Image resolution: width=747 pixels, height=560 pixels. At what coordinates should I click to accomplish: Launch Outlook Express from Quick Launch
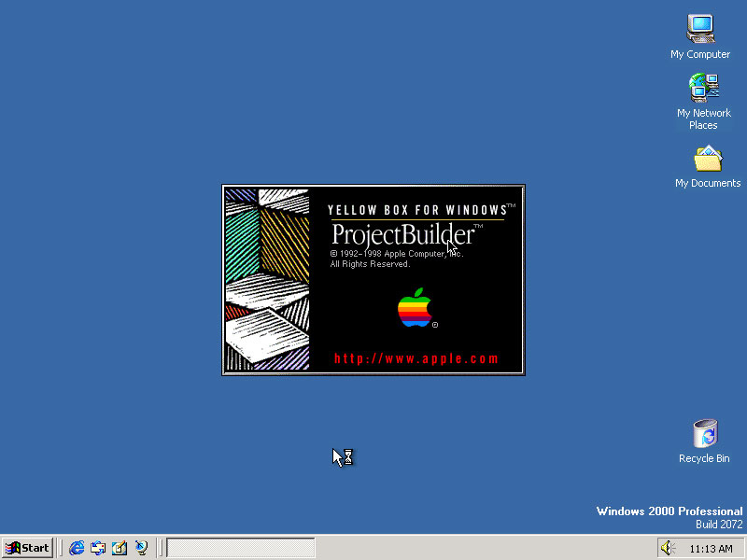click(x=98, y=548)
